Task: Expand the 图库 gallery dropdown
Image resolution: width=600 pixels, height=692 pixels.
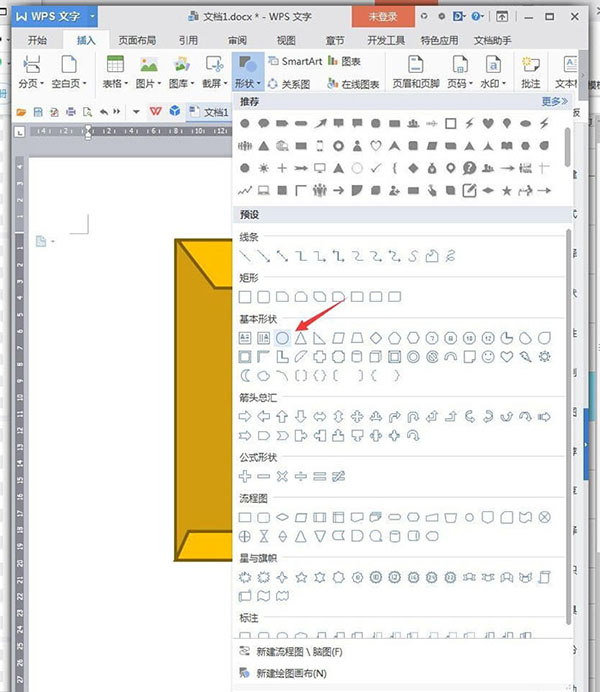Action: pyautogui.click(x=182, y=71)
